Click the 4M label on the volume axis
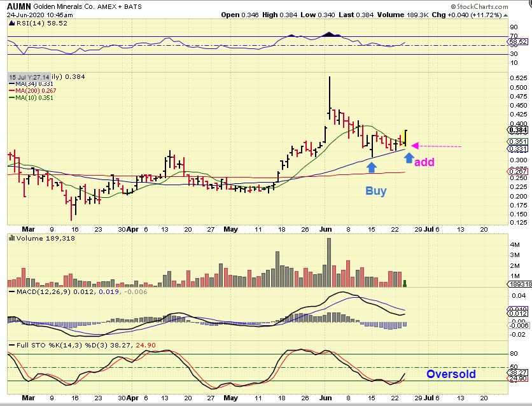This screenshot has height=406, width=532. (514, 244)
